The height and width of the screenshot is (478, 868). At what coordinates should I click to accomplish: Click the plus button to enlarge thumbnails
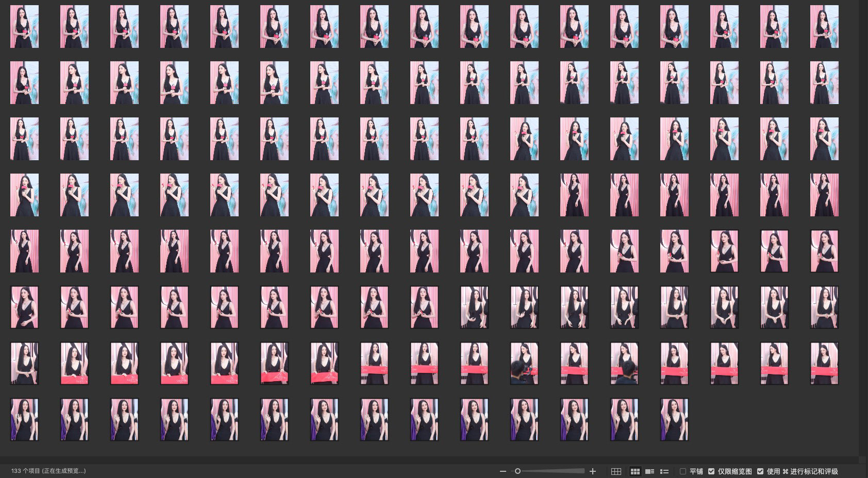click(593, 471)
